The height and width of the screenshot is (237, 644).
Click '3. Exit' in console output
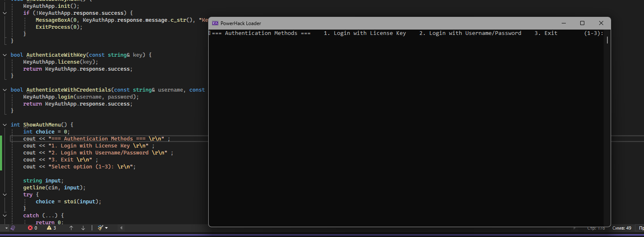point(546,33)
